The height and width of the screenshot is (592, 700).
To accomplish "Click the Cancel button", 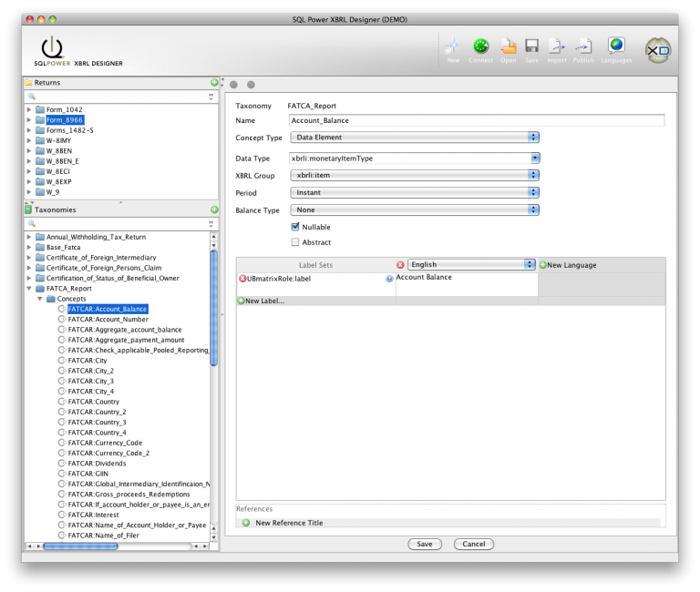I will pyautogui.click(x=474, y=544).
